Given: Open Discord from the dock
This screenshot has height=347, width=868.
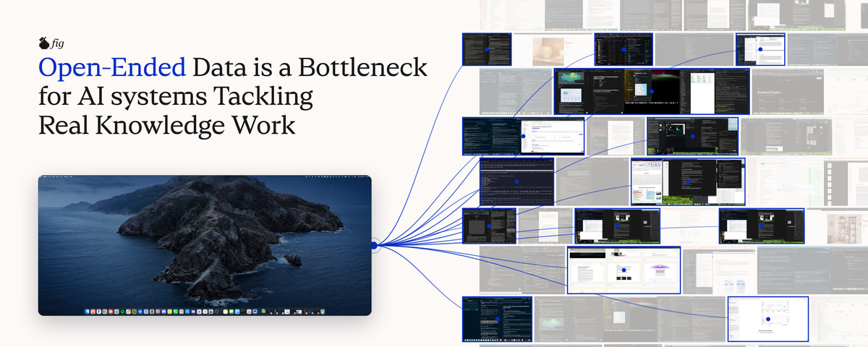Looking at the screenshot, I should 164,312.
